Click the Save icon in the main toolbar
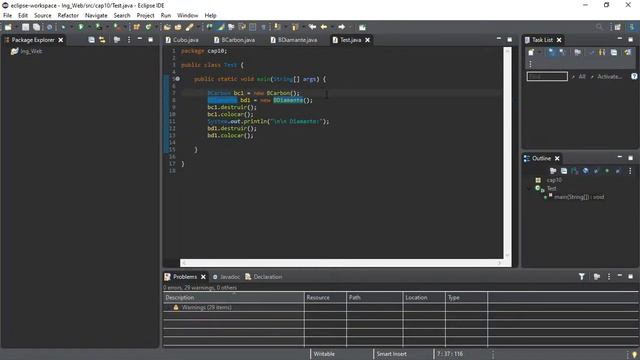This screenshot has height=360, width=640. [x=25, y=27]
